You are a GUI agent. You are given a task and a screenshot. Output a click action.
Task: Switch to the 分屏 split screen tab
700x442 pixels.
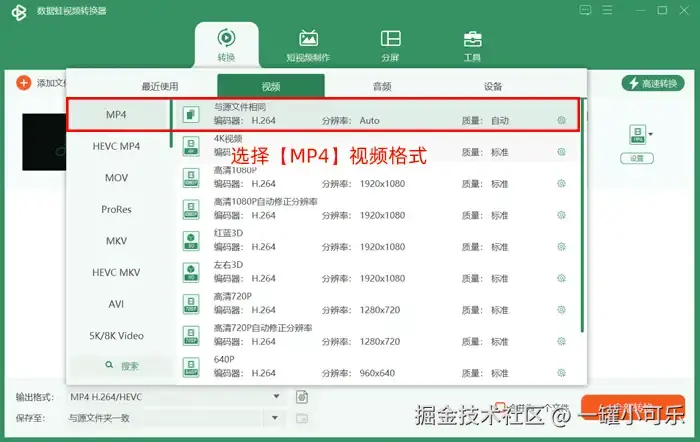pyautogui.click(x=390, y=46)
